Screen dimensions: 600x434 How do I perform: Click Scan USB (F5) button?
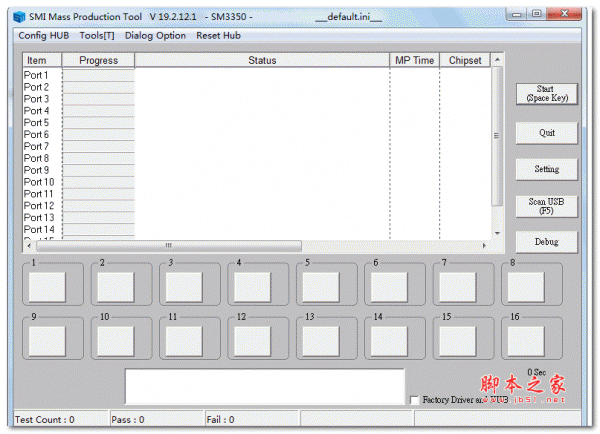click(x=547, y=206)
